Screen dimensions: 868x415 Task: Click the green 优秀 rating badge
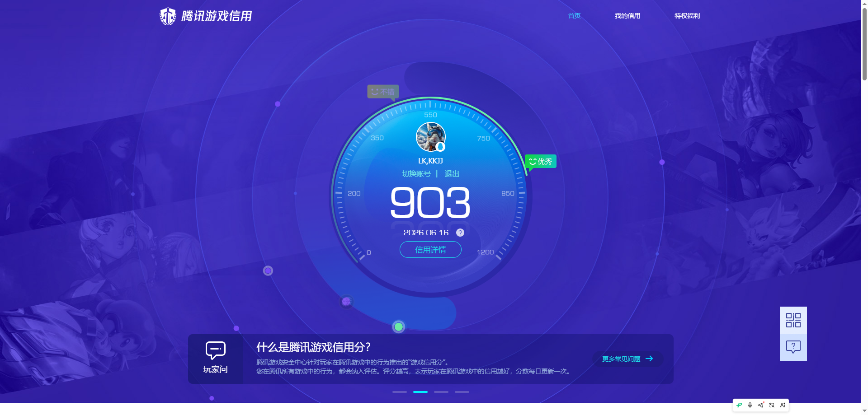[541, 162]
